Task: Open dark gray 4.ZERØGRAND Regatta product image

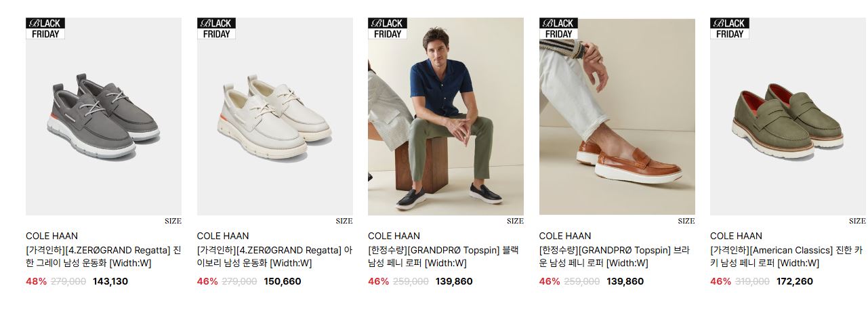Action: pos(104,117)
